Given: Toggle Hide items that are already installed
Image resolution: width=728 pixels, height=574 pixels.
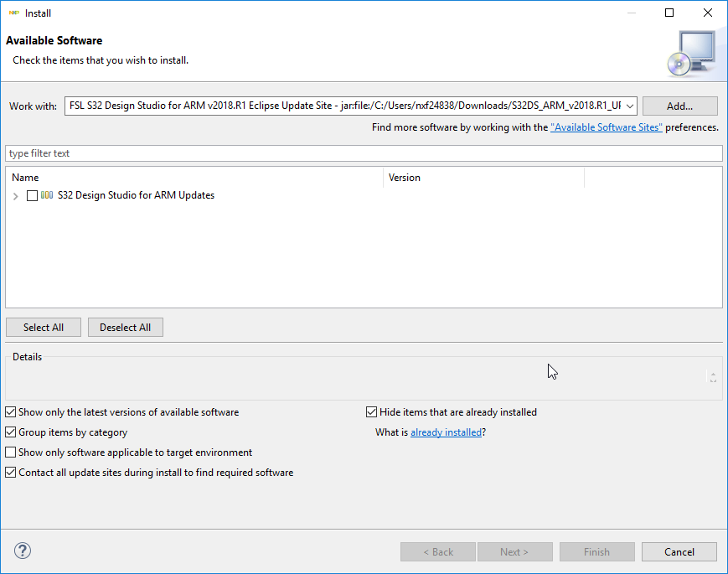Looking at the screenshot, I should click(371, 412).
